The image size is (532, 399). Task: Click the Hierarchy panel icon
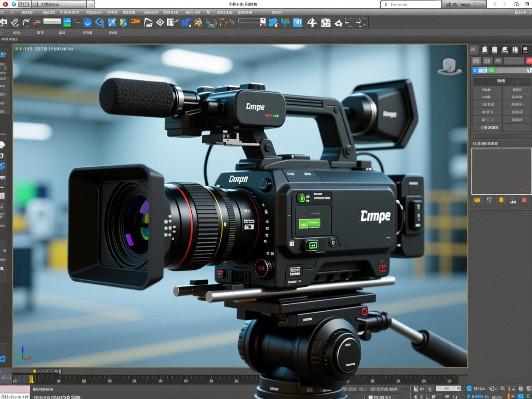tap(495, 49)
